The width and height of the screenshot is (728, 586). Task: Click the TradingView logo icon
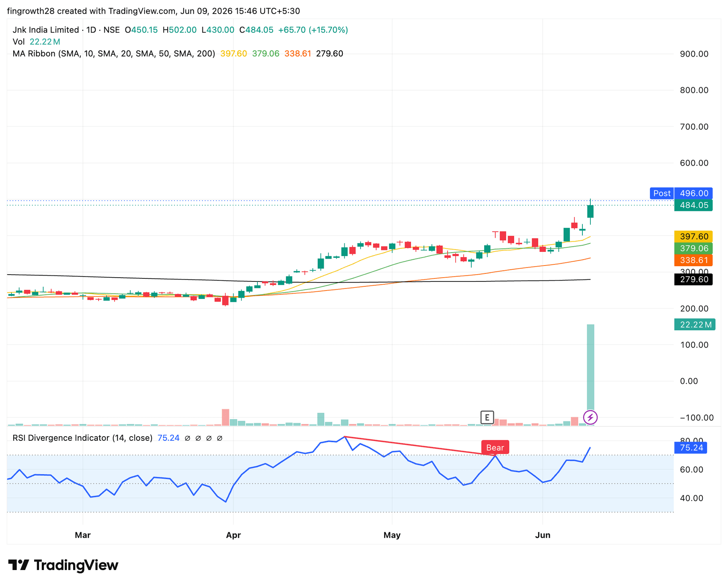19,565
